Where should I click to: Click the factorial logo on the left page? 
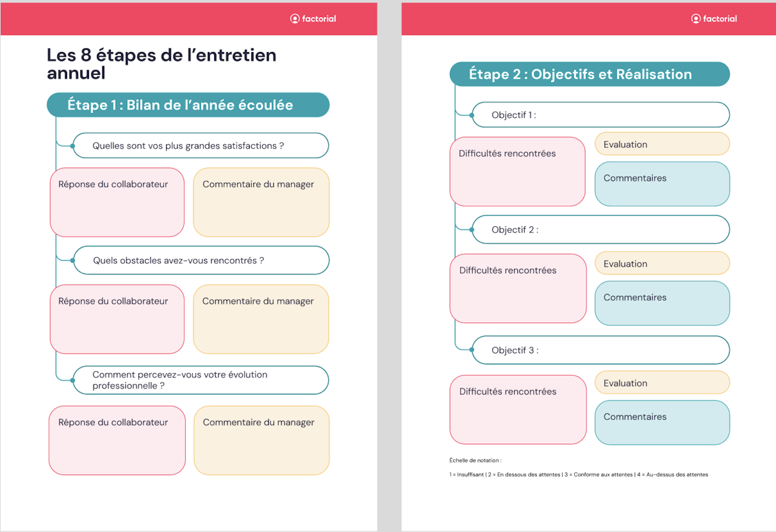[313, 19]
